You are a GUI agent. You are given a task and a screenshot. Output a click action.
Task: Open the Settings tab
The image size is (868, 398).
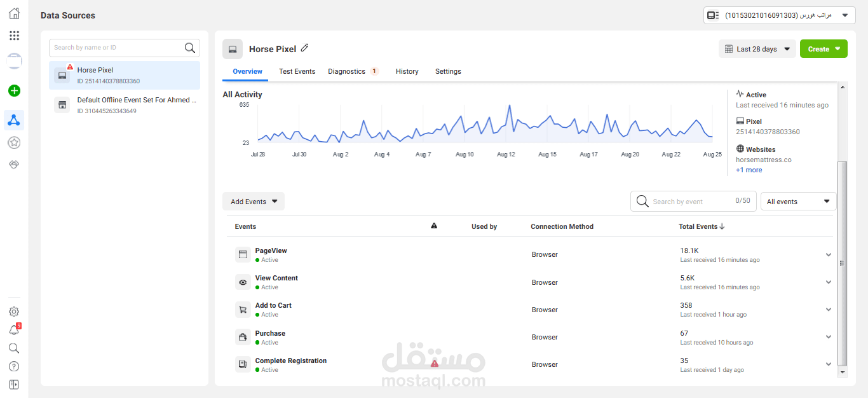(x=448, y=71)
